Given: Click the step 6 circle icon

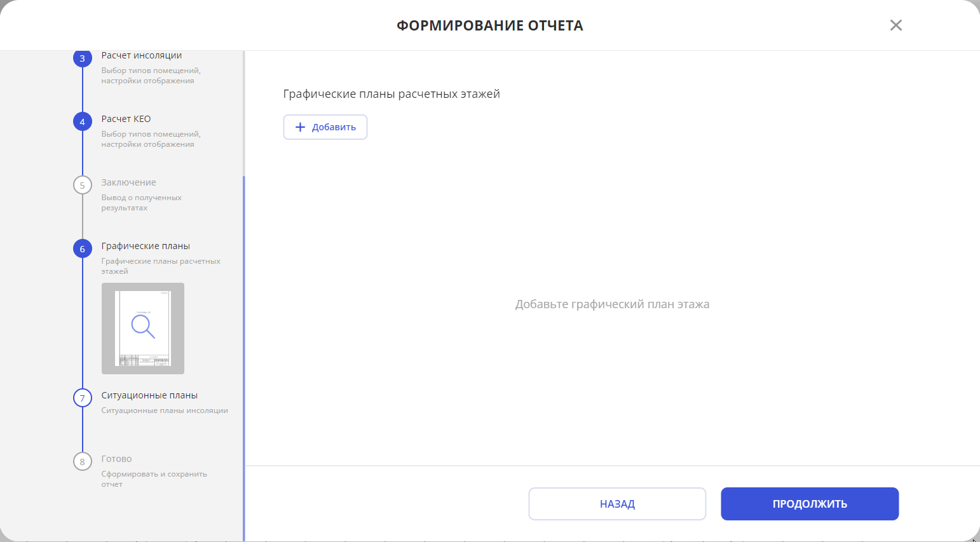Looking at the screenshot, I should (83, 248).
